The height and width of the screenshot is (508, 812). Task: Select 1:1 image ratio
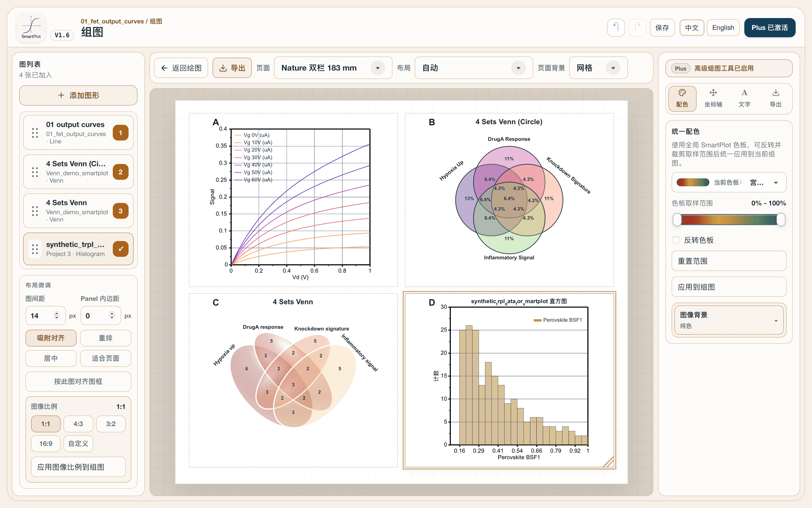click(x=46, y=424)
